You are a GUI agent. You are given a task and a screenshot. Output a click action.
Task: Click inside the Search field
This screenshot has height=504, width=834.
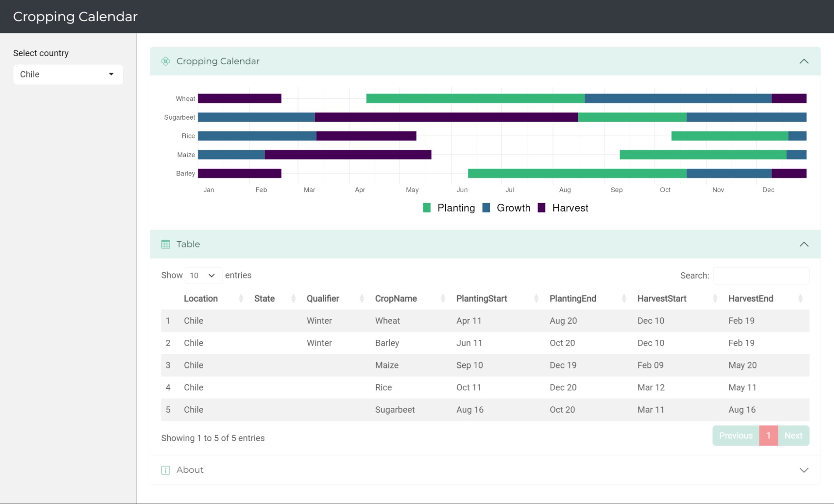(x=761, y=276)
